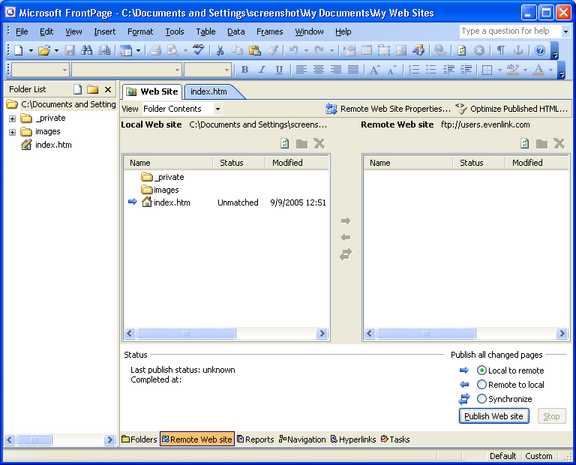Open the Font name dropdown

point(177,69)
